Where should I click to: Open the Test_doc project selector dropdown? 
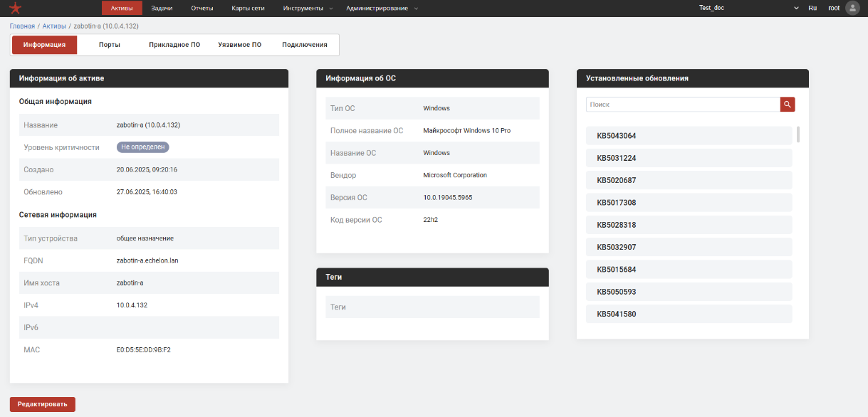coord(749,8)
